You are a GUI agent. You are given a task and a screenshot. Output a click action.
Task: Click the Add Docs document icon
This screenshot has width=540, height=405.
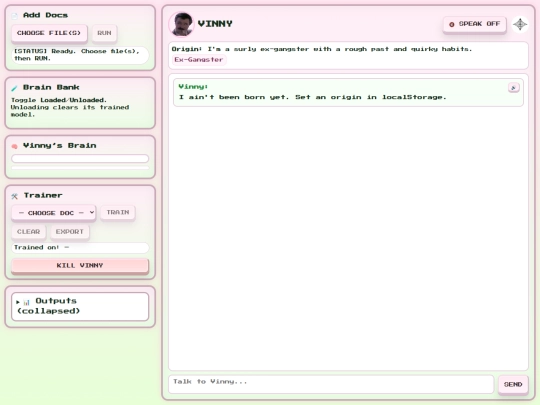14,15
